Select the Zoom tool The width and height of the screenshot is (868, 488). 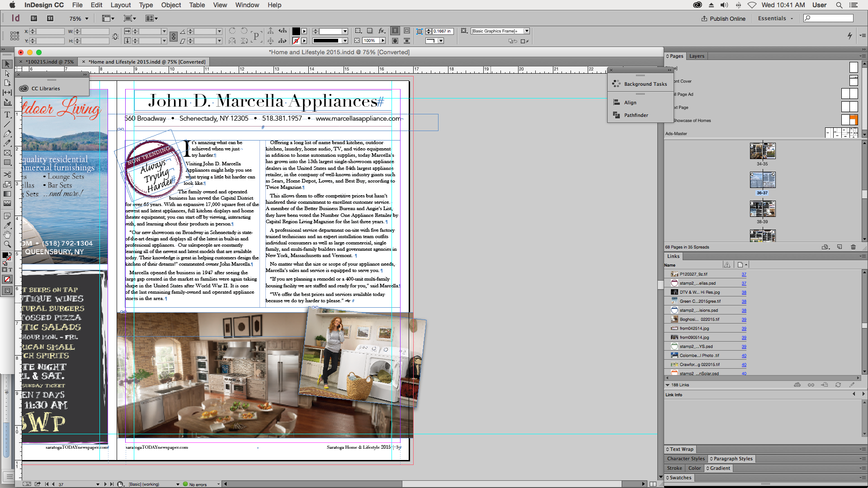pos(7,244)
